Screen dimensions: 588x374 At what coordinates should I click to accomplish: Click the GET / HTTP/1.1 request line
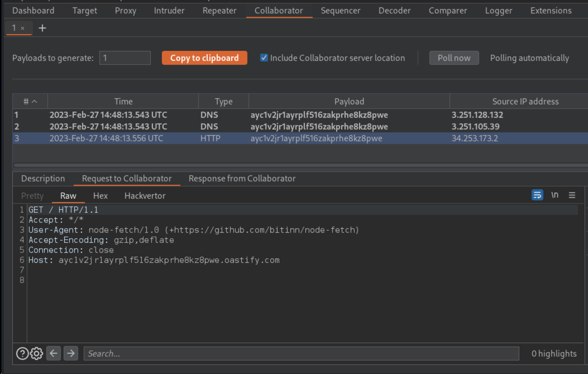click(63, 210)
